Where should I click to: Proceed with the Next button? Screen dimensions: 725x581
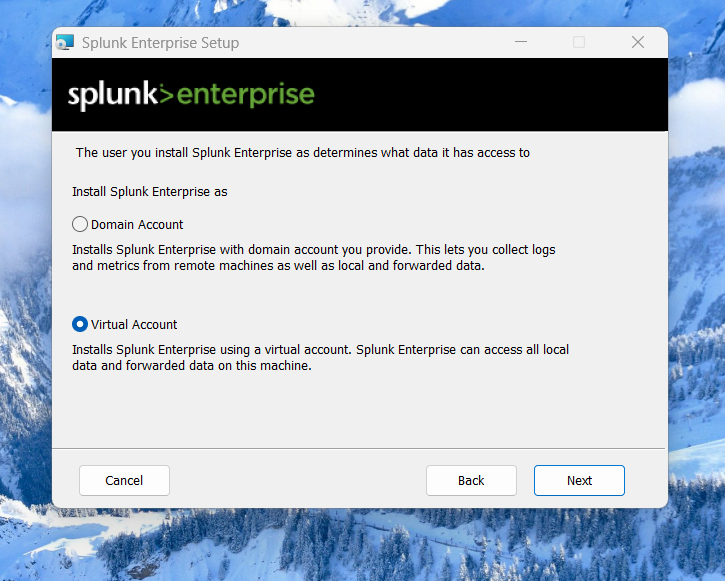pos(579,481)
